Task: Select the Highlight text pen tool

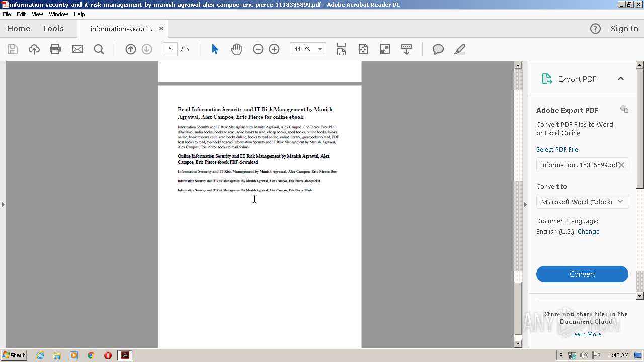Action: pyautogui.click(x=459, y=49)
